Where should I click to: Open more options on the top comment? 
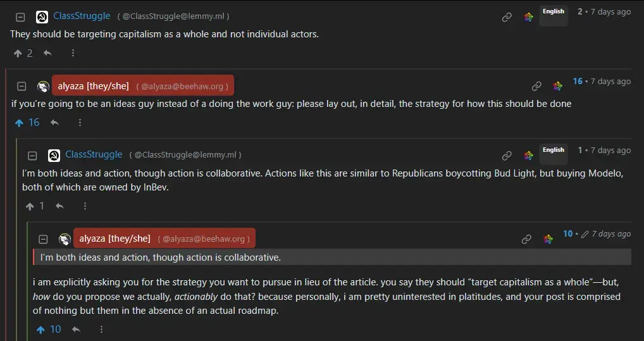tap(73, 53)
